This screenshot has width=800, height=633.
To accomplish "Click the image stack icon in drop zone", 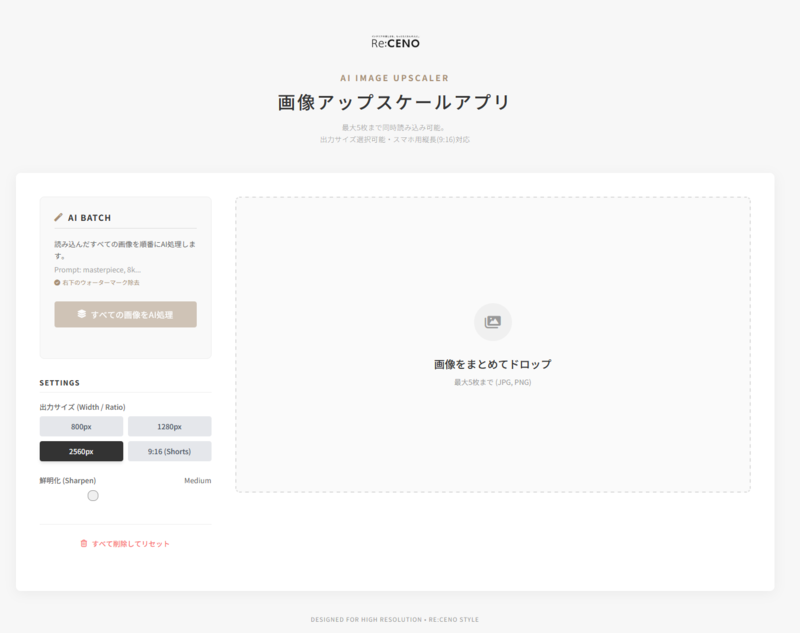I will click(x=492, y=322).
